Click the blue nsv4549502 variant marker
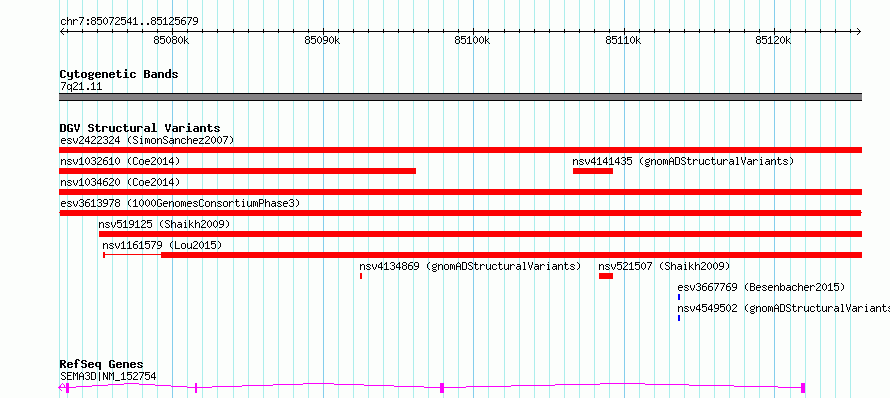Viewport: 890px width, 398px height. tap(679, 318)
